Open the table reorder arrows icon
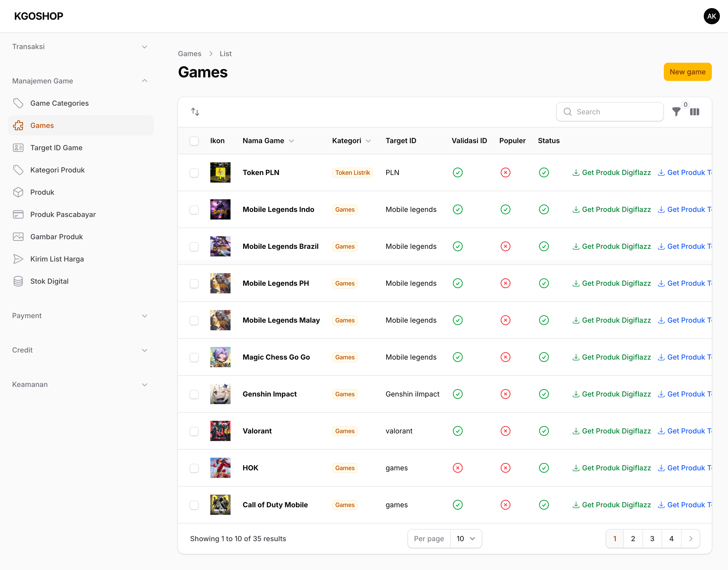The width and height of the screenshot is (728, 570). tap(195, 112)
